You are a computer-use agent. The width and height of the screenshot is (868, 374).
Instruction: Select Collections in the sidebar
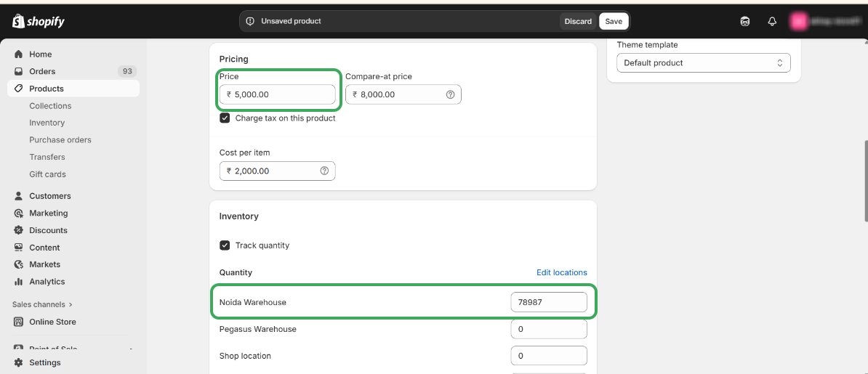pyautogui.click(x=50, y=106)
